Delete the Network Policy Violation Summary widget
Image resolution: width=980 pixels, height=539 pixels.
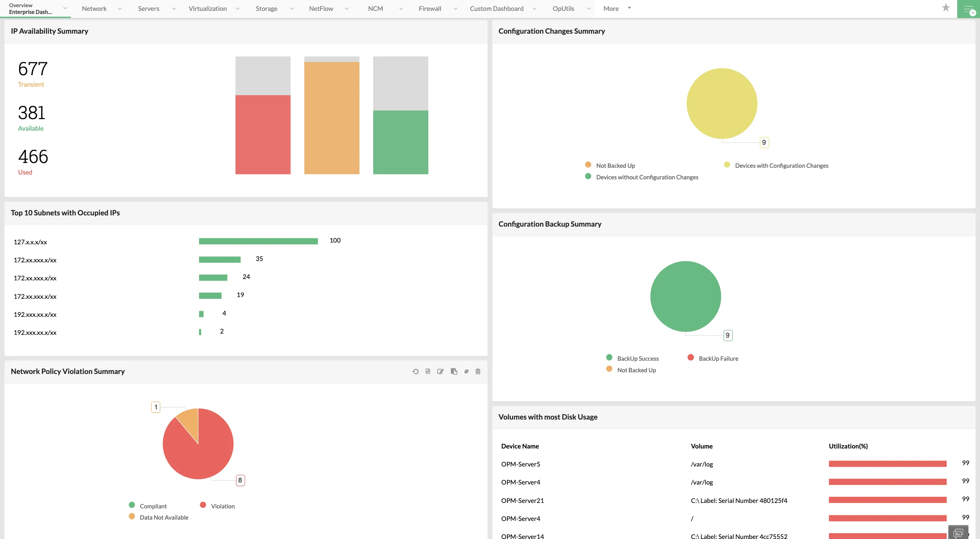pyautogui.click(x=478, y=372)
